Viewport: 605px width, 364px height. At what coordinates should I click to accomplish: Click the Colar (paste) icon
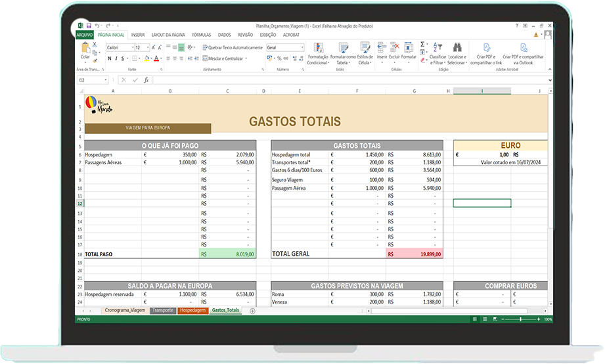[85, 49]
